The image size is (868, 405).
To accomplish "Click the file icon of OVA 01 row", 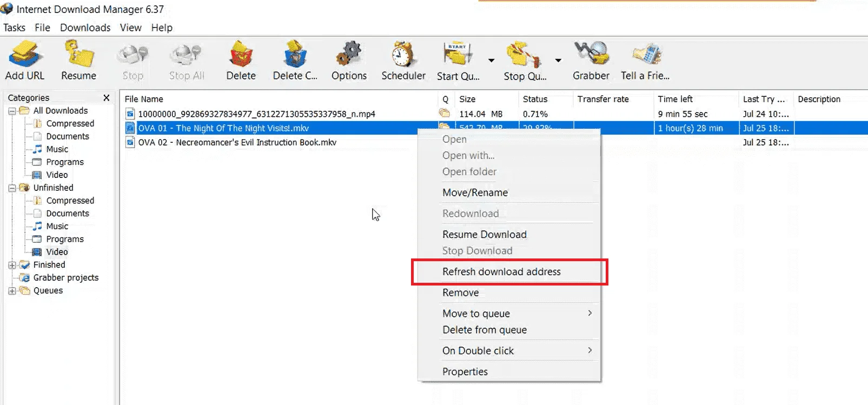I will pos(130,128).
